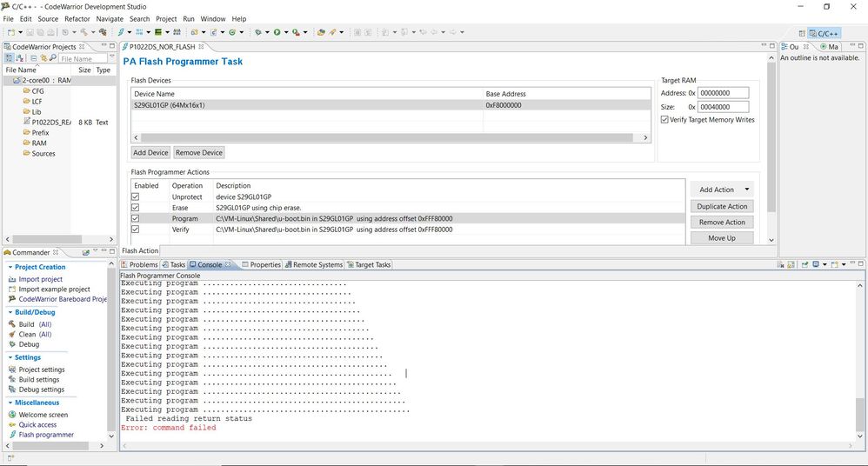Click the File Name filter field

(83, 58)
